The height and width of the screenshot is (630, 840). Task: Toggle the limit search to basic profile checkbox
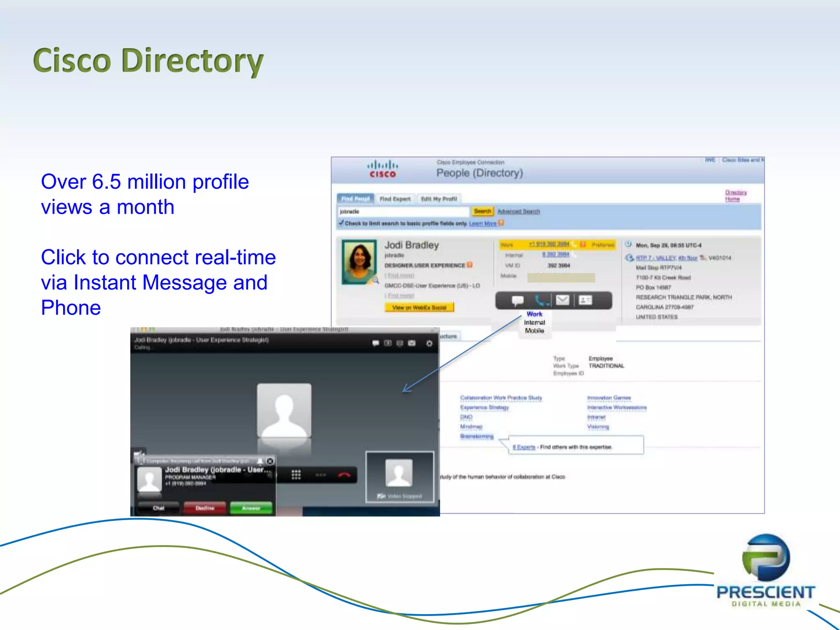(x=341, y=223)
